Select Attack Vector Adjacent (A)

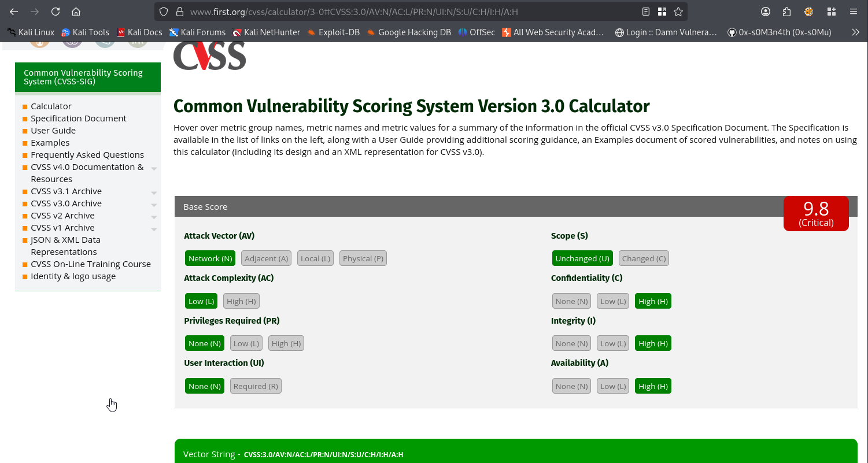click(x=266, y=258)
